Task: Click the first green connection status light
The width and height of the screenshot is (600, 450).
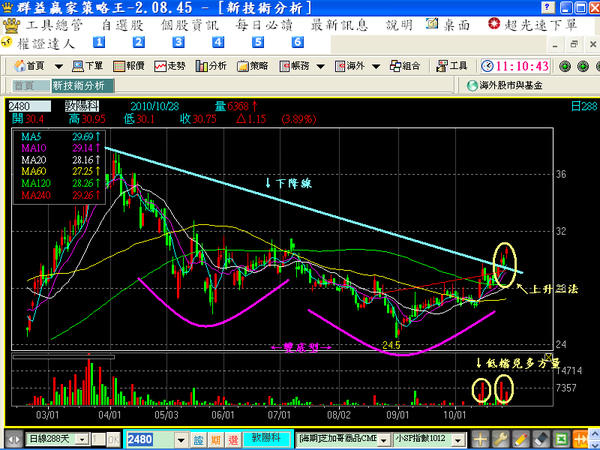Action: 565,66
